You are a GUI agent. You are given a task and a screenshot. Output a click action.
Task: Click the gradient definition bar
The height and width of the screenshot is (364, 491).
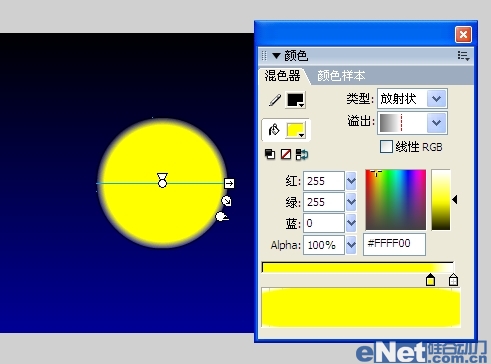coord(358,267)
